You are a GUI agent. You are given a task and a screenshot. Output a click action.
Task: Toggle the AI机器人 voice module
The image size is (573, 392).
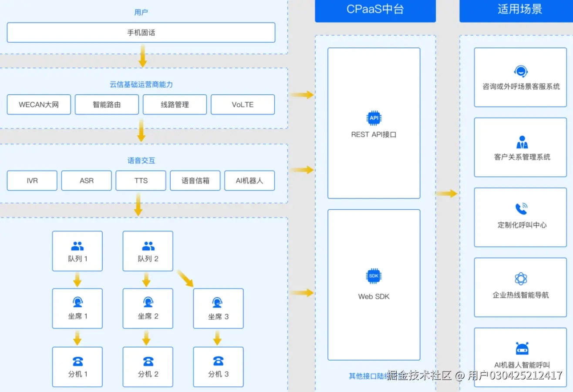249,181
